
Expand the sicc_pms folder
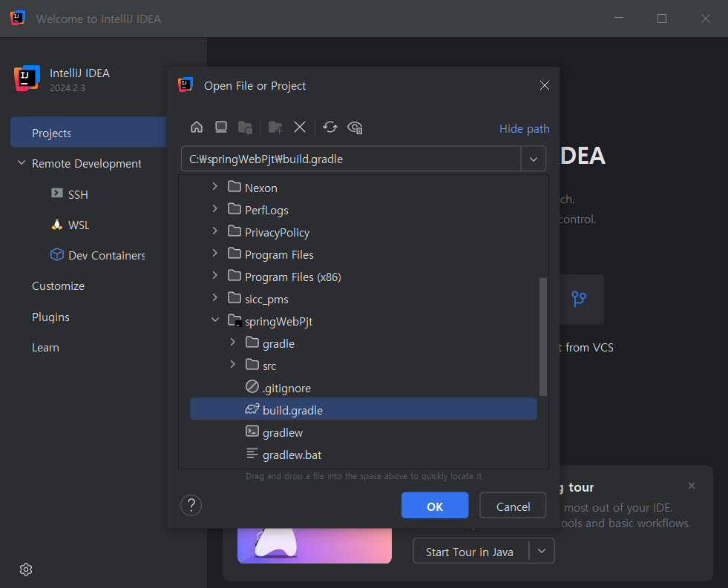[214, 298]
